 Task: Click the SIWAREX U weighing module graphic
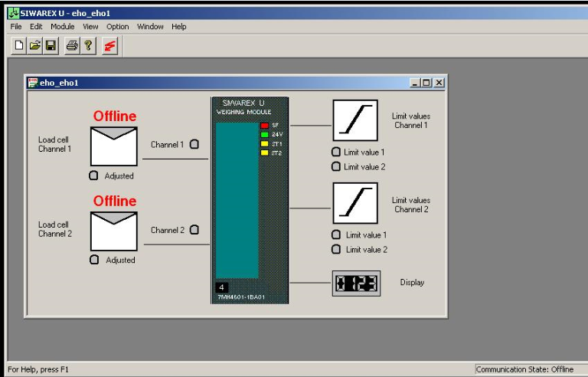250,200
